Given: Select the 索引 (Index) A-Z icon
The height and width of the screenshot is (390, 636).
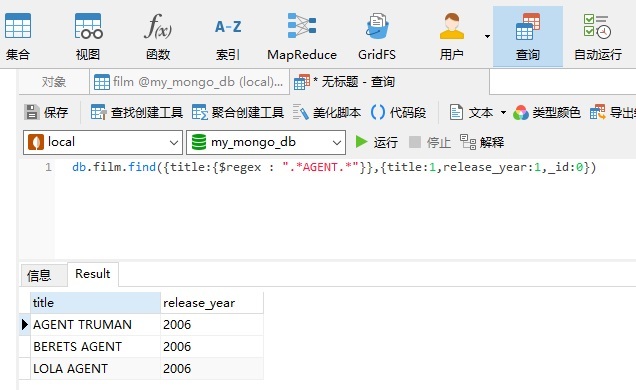Looking at the screenshot, I should click(228, 36).
